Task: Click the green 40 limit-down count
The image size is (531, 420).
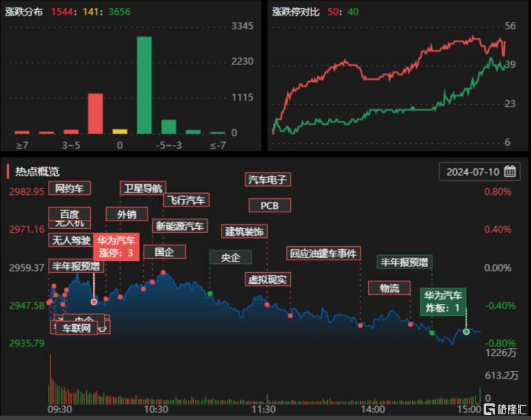Action: (x=353, y=12)
